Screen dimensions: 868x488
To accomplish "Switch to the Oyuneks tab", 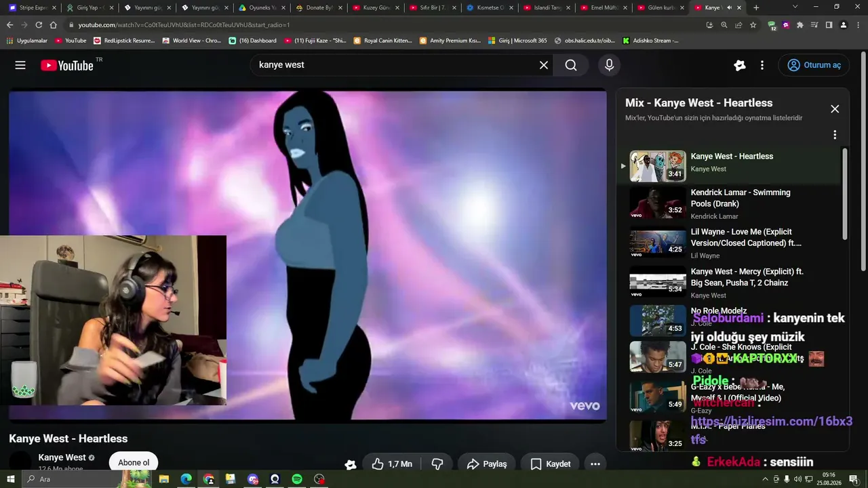I will 262,7.
